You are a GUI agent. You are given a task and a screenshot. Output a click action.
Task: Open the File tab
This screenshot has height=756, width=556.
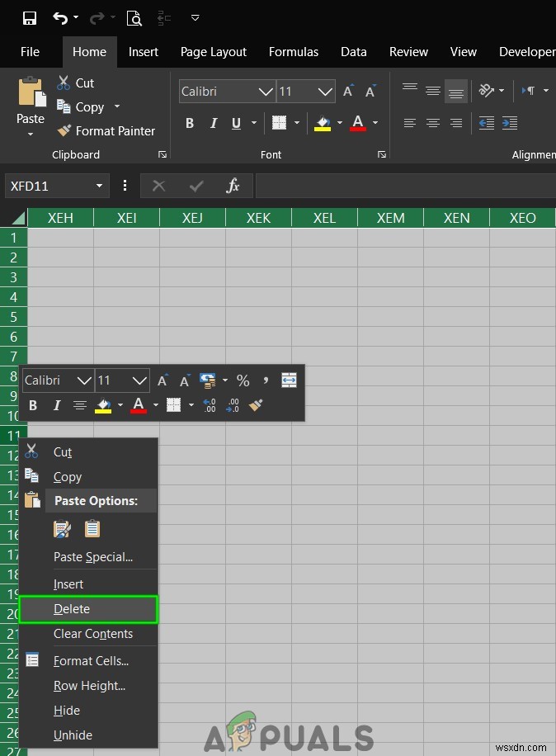[x=30, y=52]
